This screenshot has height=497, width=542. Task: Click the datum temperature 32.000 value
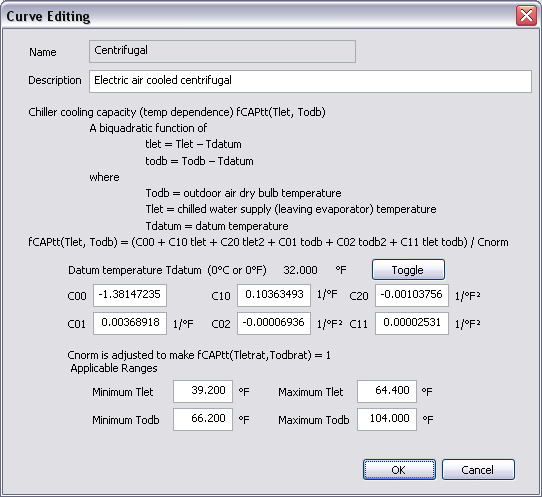coord(300,270)
